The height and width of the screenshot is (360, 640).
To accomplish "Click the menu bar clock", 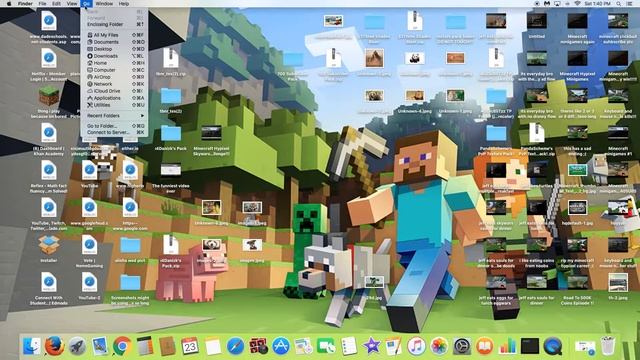I will [597, 3].
